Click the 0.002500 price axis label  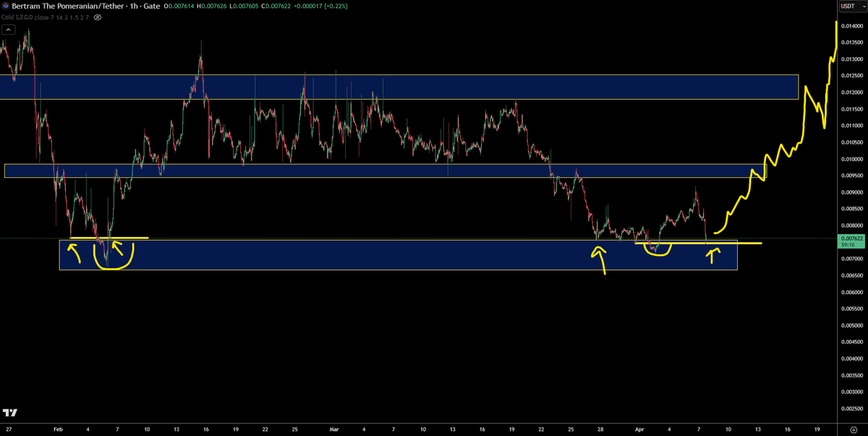pyautogui.click(x=851, y=409)
